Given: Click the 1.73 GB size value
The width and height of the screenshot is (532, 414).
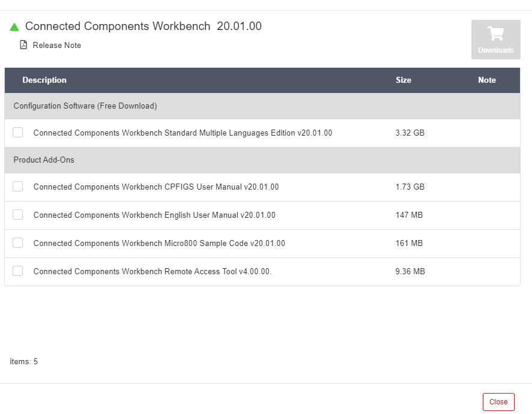Looking at the screenshot, I should click(410, 187).
